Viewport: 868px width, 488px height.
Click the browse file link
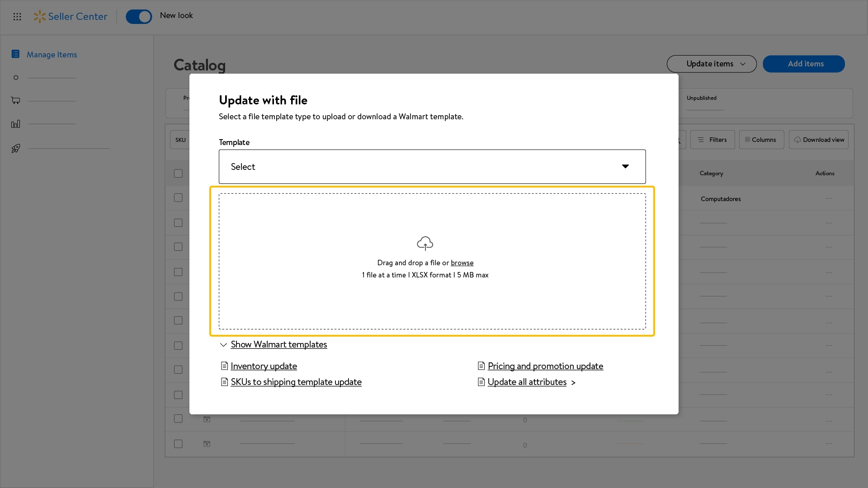tap(462, 263)
